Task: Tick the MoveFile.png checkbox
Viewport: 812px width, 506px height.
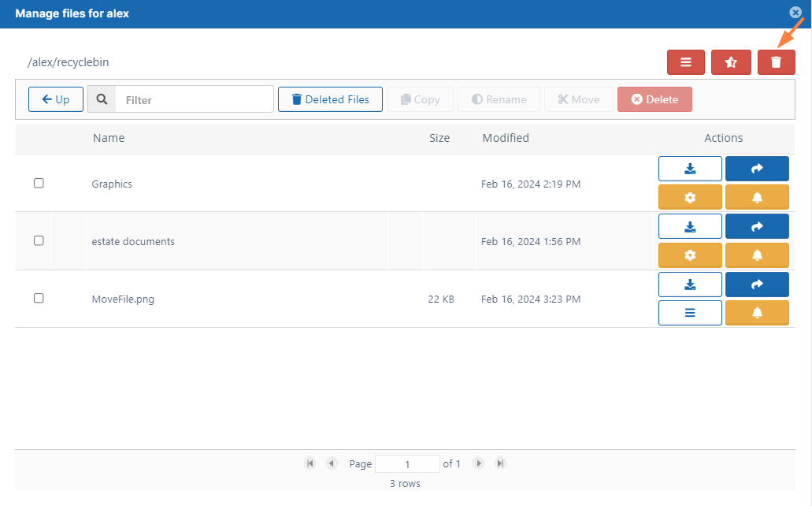Action: tap(39, 298)
